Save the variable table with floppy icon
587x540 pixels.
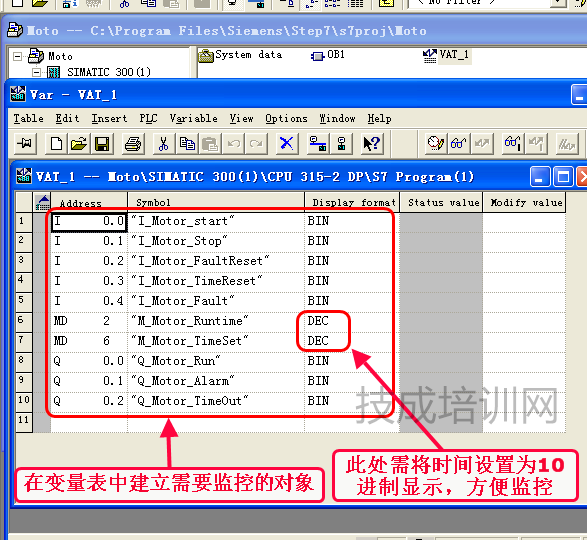(x=102, y=143)
